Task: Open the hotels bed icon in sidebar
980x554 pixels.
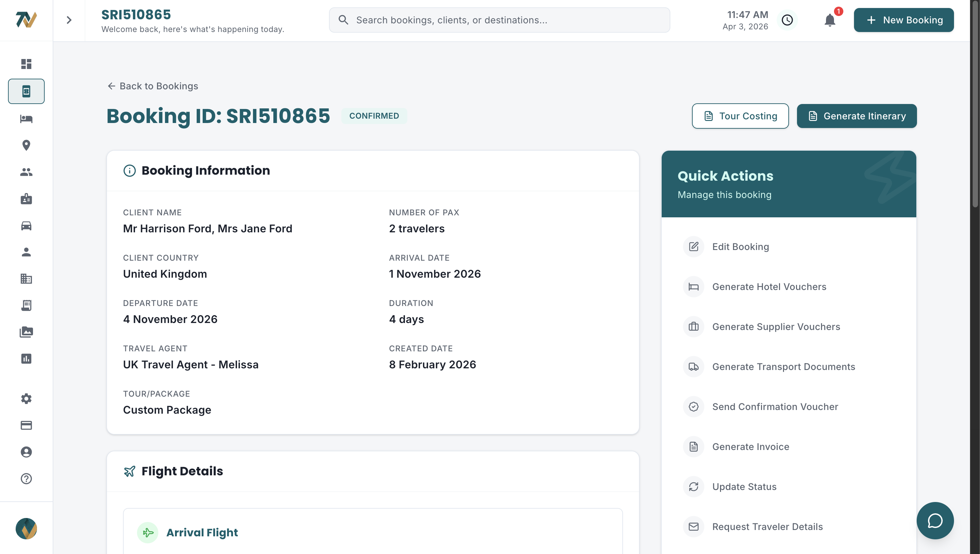Action: point(26,119)
